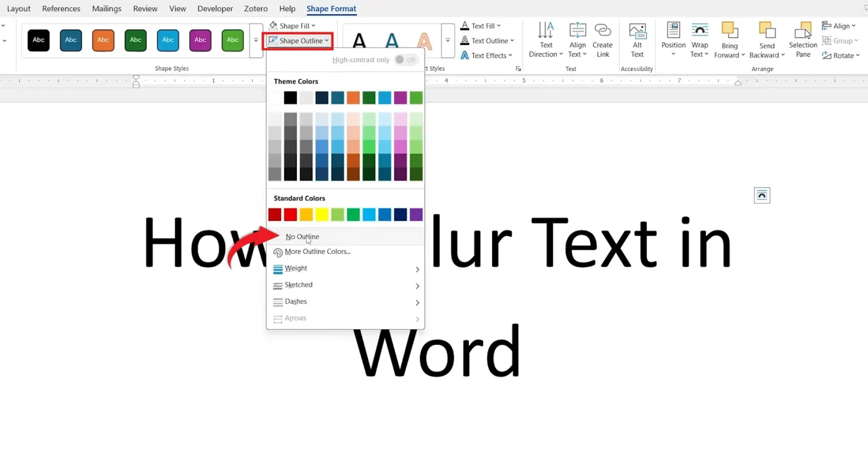Open More Outline Colors dialog
868x468 pixels.
pos(345,252)
